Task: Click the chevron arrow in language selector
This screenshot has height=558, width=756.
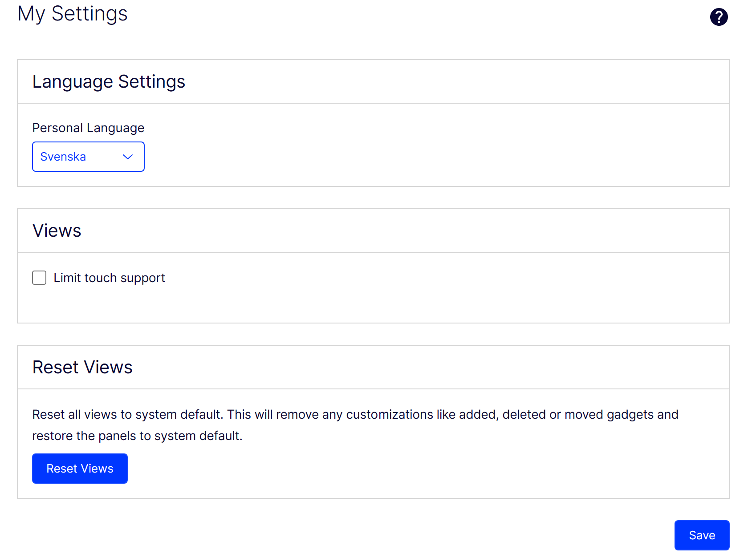Action: [x=128, y=157]
